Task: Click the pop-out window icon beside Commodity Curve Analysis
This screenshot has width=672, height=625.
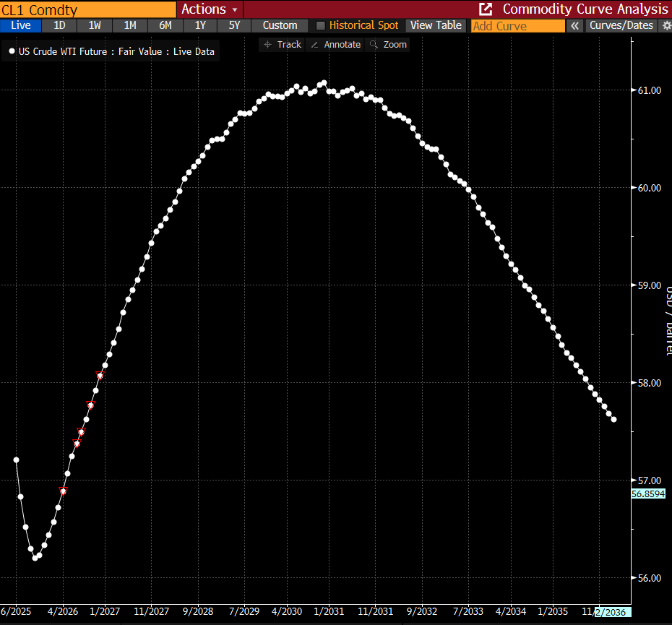Action: (x=486, y=9)
